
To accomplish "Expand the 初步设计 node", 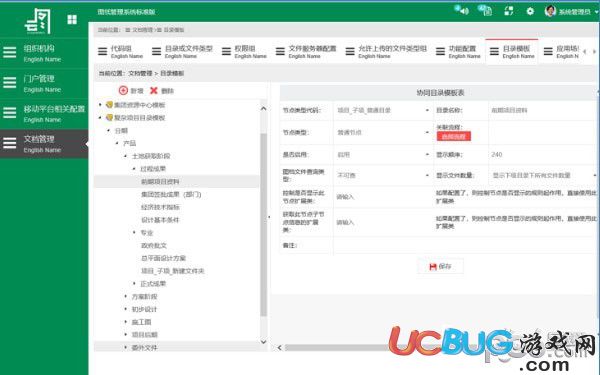I will click(x=126, y=309).
